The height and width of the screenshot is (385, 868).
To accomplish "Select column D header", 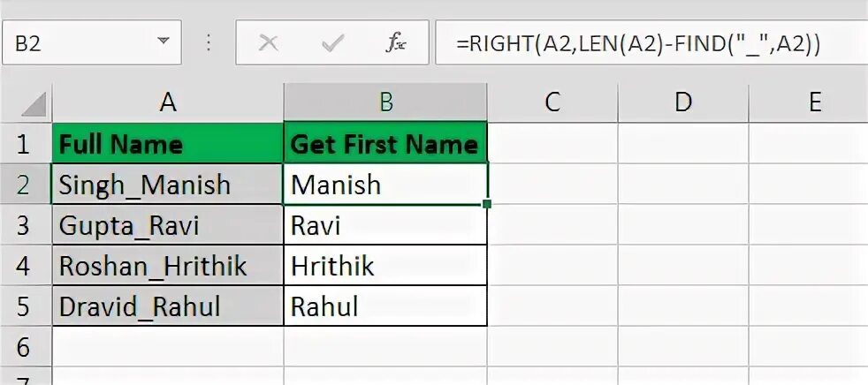I will point(683,102).
